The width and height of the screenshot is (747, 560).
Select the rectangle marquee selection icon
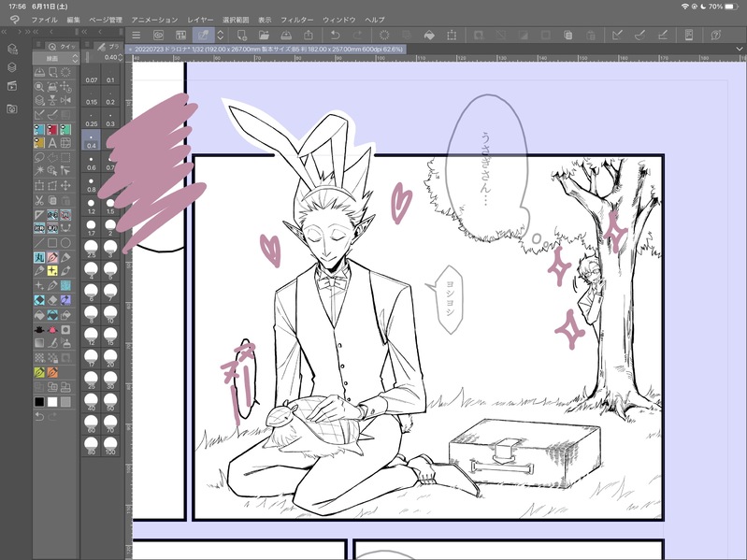pyautogui.click(x=65, y=157)
